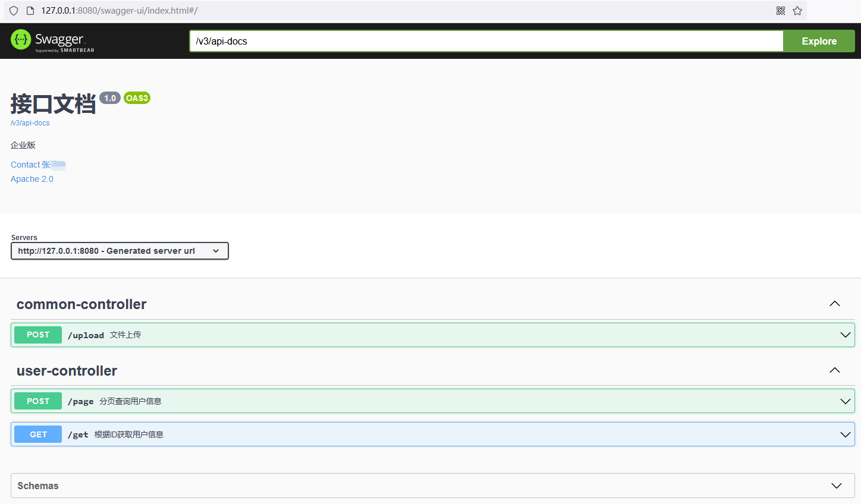Open the Apache 2.0 license link

coord(32,178)
